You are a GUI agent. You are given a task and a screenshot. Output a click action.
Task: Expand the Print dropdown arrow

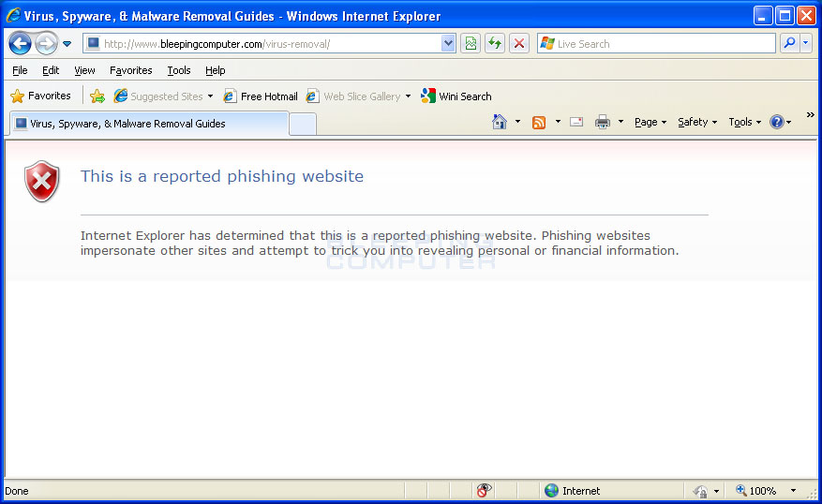[x=620, y=122]
